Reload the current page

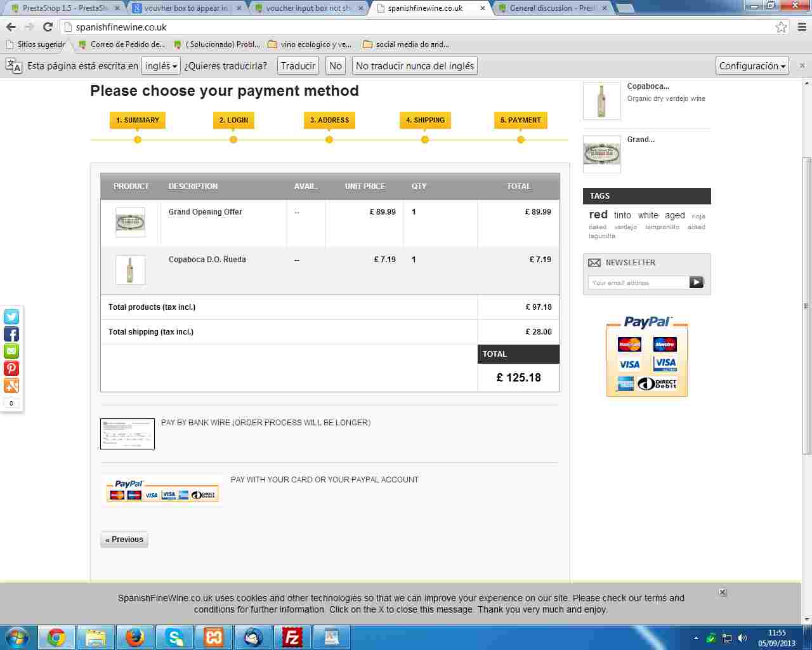48,27
